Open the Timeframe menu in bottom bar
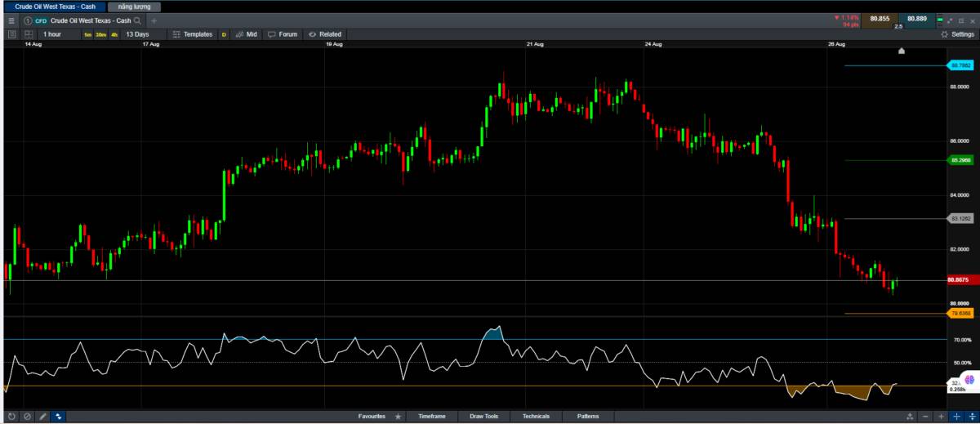 pos(432,417)
